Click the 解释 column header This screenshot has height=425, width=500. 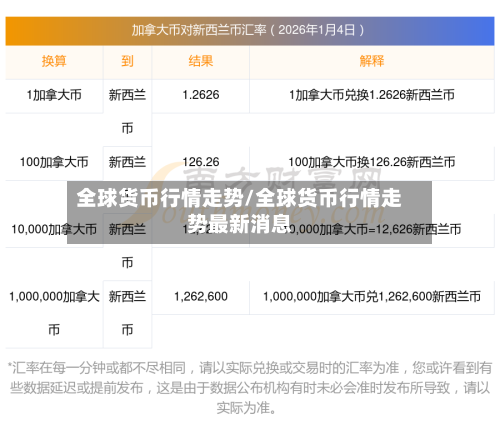372,61
